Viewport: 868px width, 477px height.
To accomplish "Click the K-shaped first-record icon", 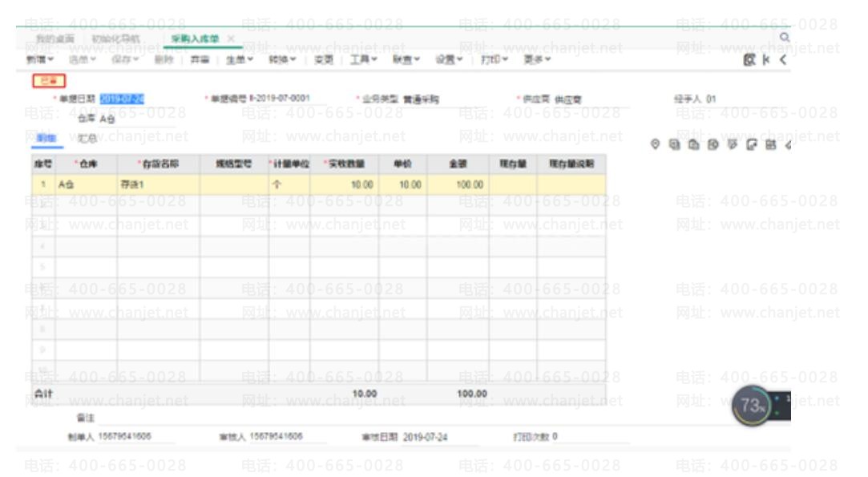I will pos(766,59).
